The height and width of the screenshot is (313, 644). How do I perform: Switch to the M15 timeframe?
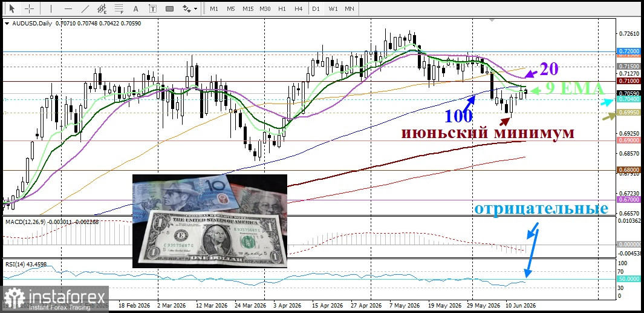(248, 8)
